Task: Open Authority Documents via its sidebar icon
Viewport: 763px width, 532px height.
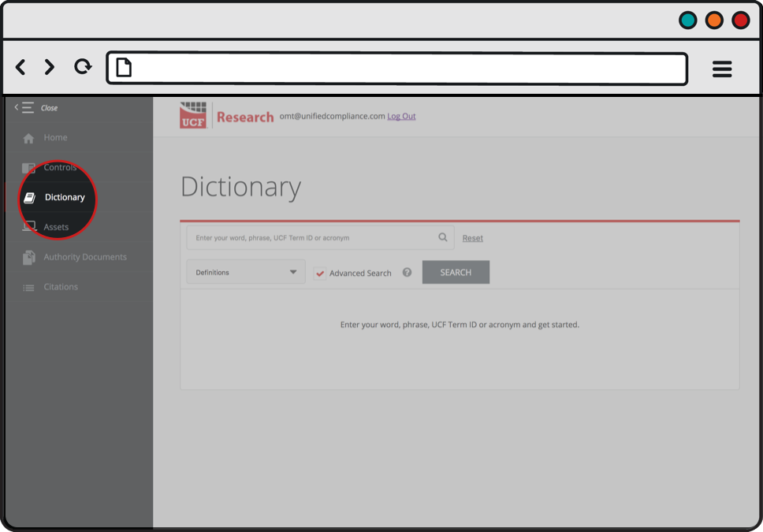Action: click(28, 257)
